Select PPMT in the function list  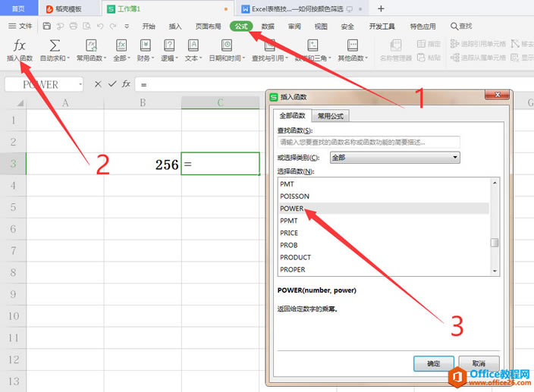click(x=384, y=221)
